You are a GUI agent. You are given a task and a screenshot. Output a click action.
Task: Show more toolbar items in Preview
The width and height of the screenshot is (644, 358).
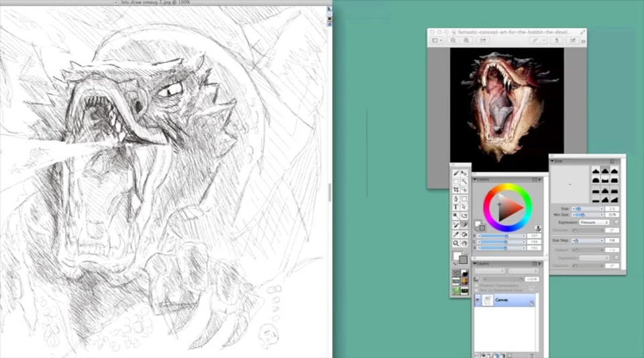tap(583, 41)
